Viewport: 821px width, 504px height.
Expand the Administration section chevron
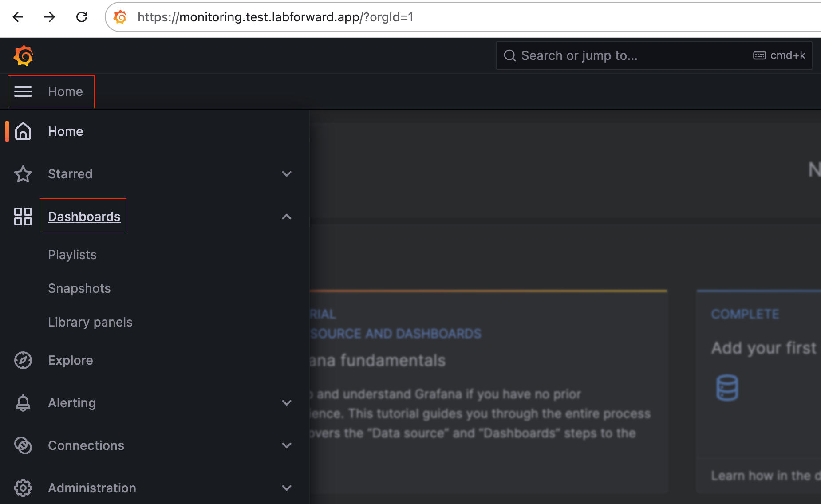tap(287, 488)
